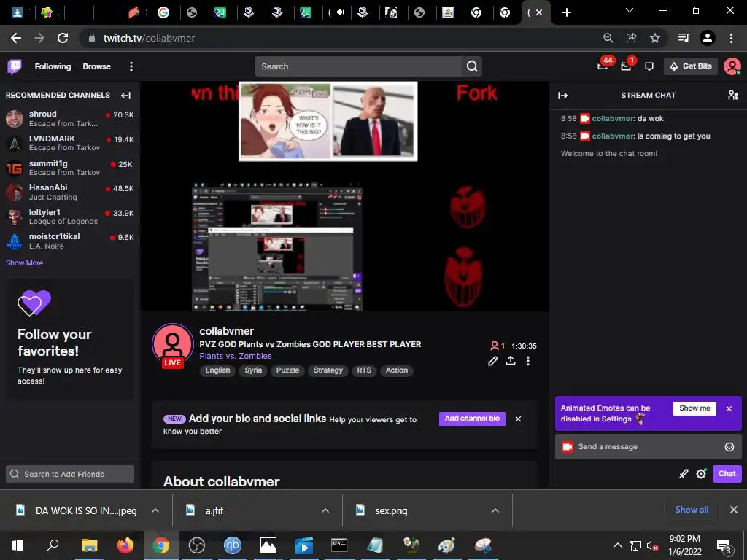This screenshot has width=747, height=560.
Task: Open notifications inbox with 1 badge
Action: coord(626,66)
